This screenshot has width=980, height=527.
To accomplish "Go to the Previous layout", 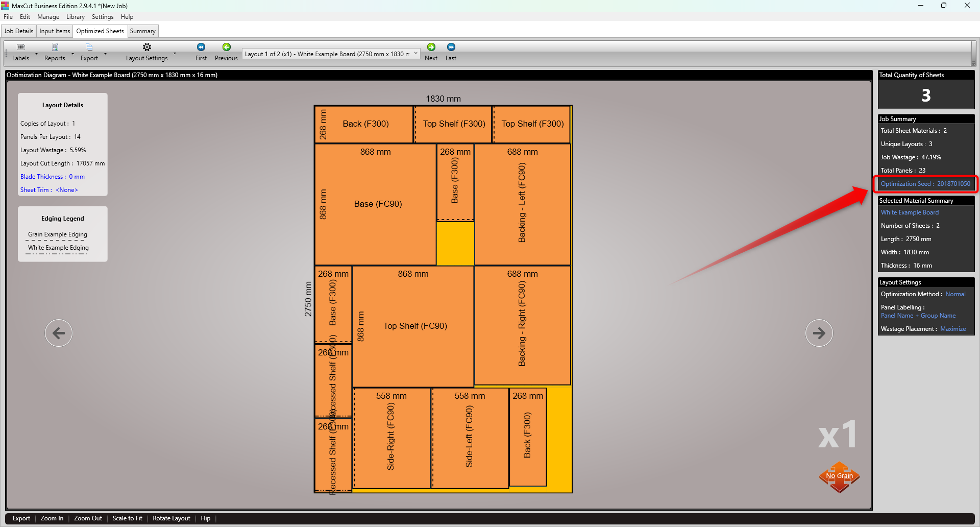I will [x=226, y=47].
